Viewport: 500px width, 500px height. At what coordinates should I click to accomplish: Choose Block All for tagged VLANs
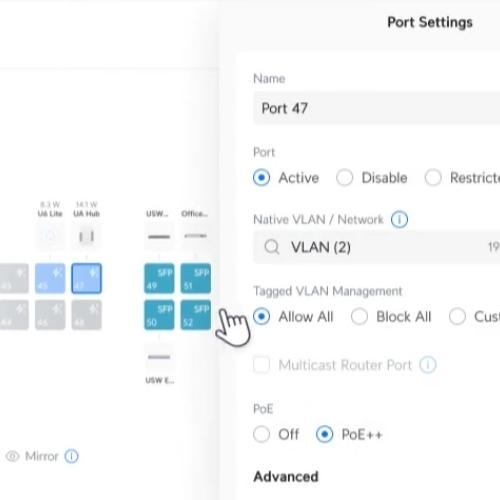391,316
